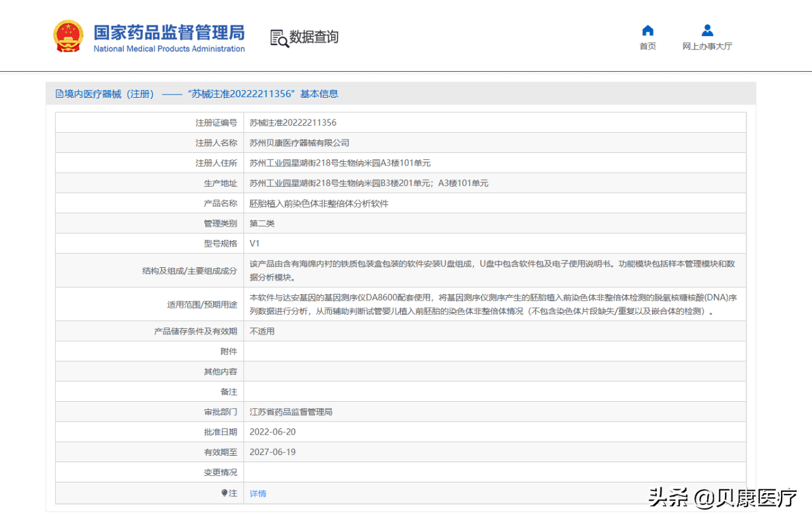Click the 首页 home icon
This screenshot has height=523, width=812.
(648, 30)
